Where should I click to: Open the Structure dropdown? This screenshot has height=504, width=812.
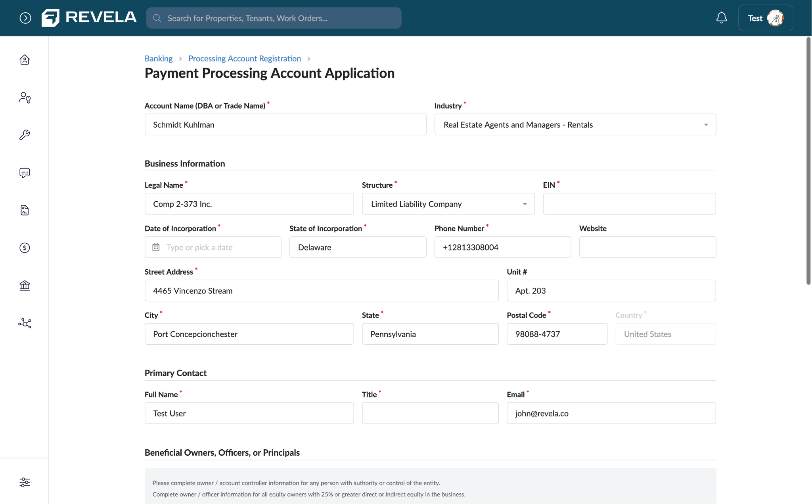[448, 204]
